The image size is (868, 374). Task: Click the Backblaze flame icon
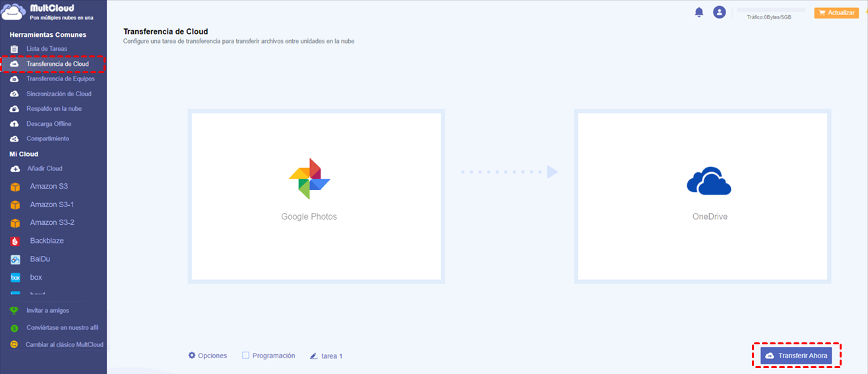(15, 241)
